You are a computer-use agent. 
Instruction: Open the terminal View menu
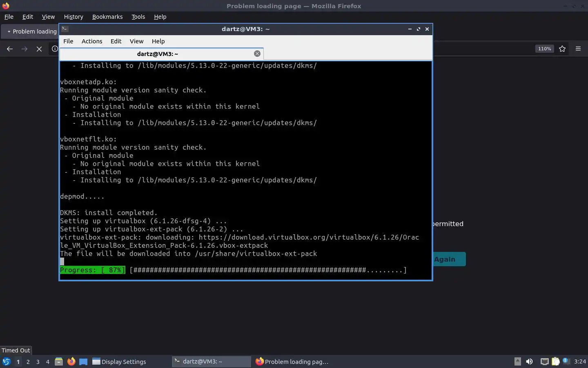[136, 41]
